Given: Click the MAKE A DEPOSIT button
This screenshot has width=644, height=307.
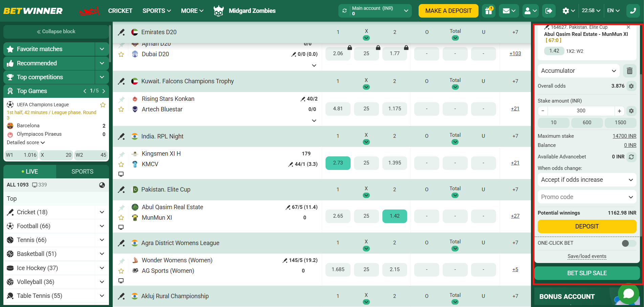Looking at the screenshot, I should (448, 10).
